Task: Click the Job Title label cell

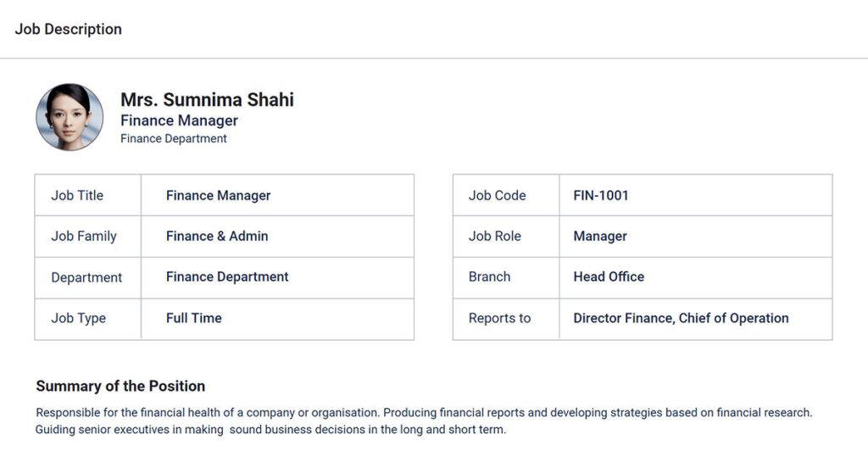Action: (77, 195)
